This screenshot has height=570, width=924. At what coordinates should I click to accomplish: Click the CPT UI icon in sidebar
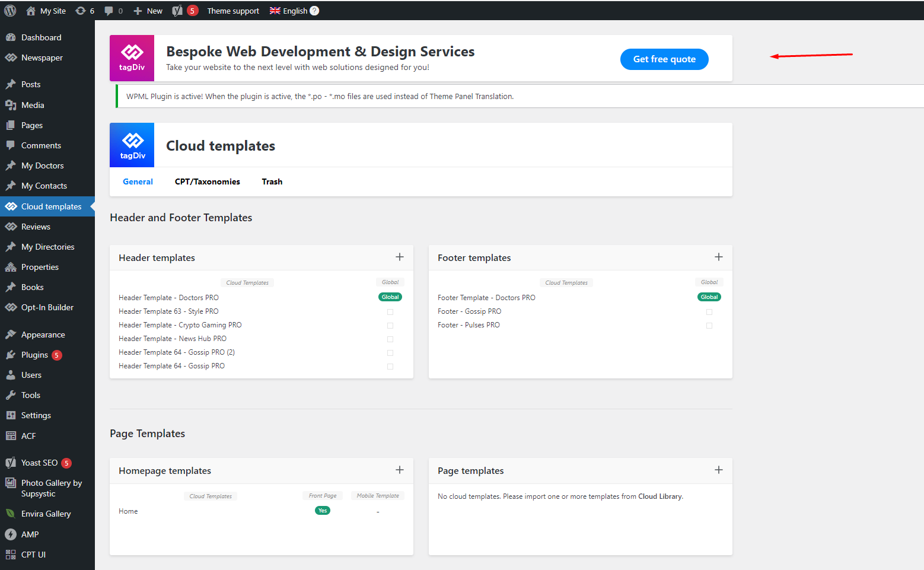coord(11,555)
